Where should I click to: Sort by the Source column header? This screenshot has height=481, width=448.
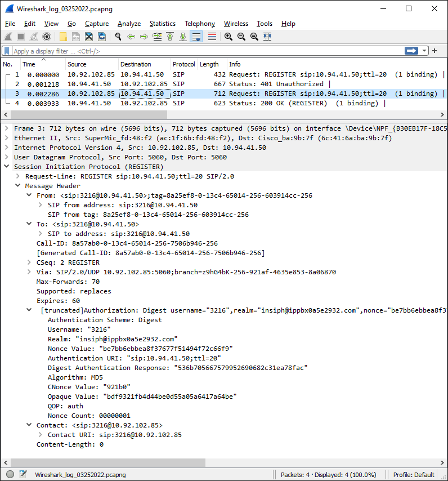pyautogui.click(x=92, y=64)
